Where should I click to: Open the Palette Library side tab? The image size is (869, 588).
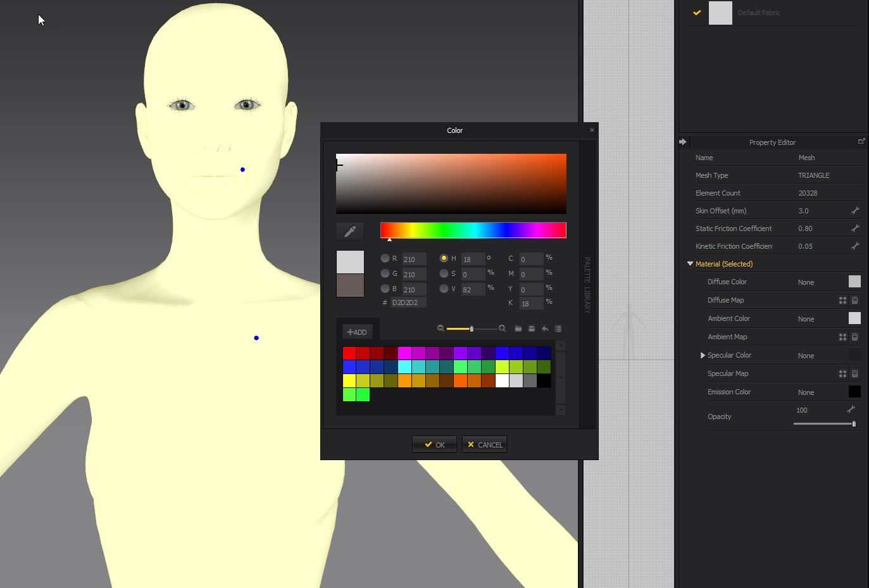tap(587, 285)
